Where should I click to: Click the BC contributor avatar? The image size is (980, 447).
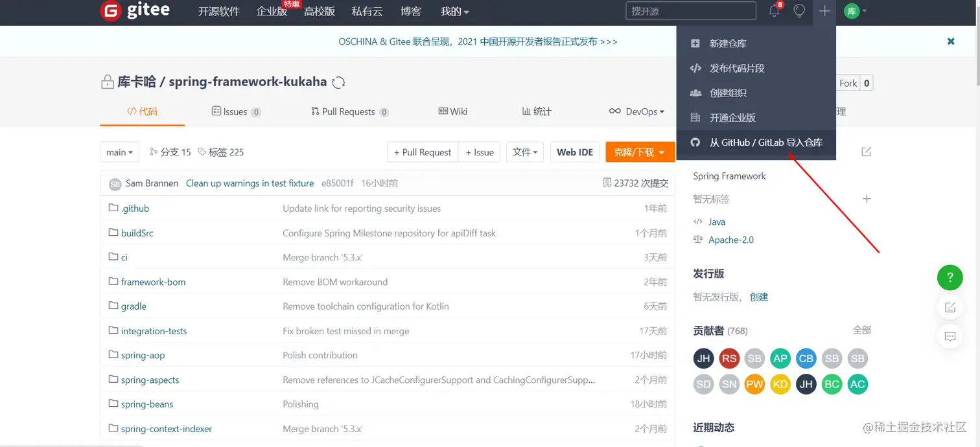coord(832,384)
